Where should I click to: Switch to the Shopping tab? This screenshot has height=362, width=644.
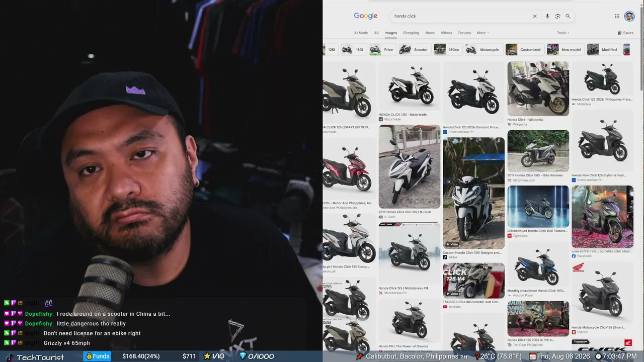[x=411, y=33]
